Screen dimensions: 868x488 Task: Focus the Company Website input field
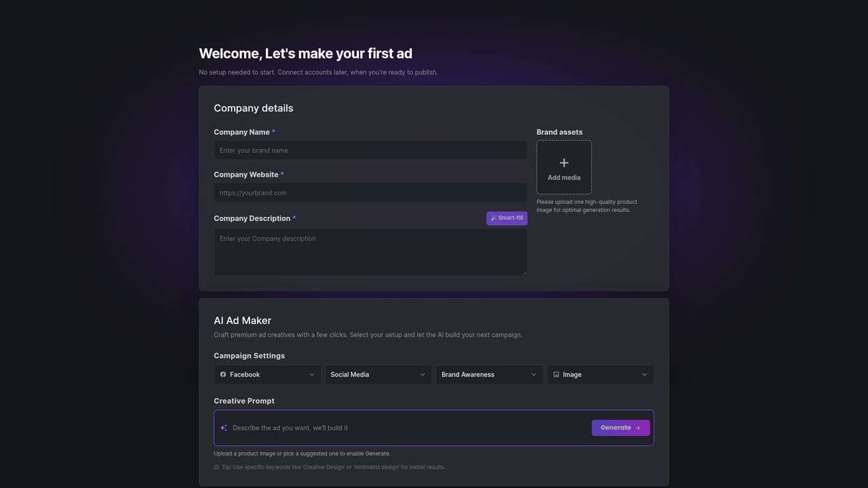(370, 192)
